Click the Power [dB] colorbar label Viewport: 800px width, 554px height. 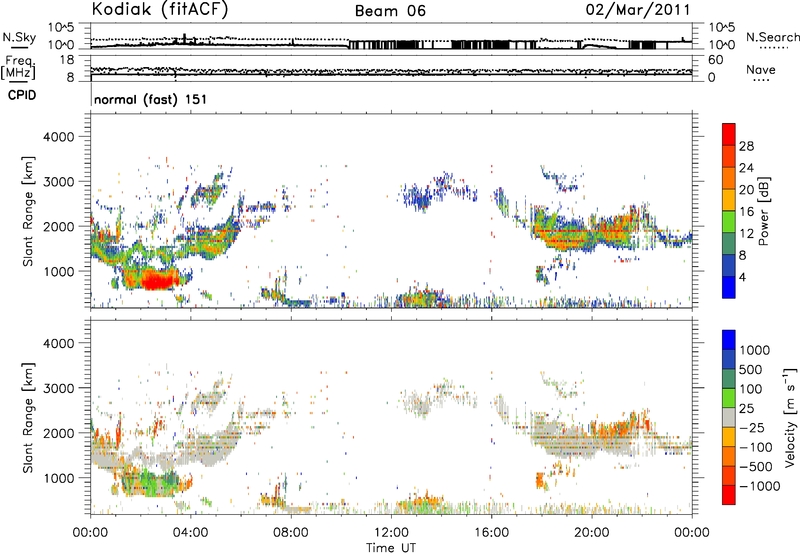click(x=763, y=211)
